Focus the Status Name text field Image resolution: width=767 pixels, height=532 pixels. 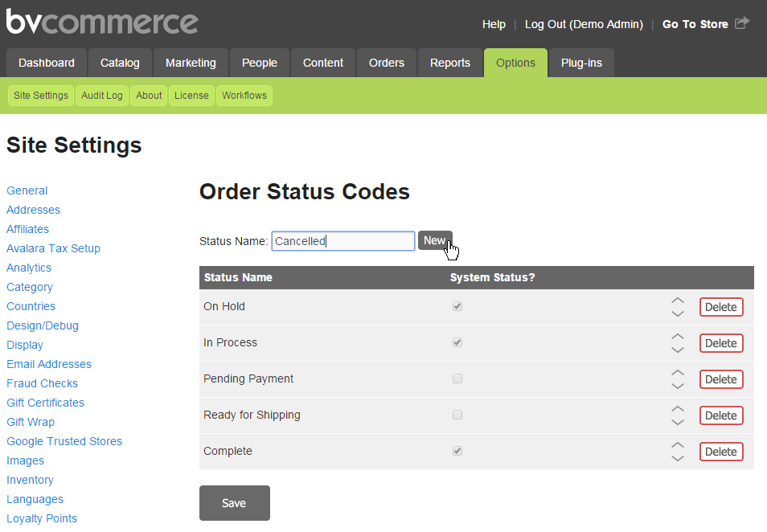pos(342,241)
